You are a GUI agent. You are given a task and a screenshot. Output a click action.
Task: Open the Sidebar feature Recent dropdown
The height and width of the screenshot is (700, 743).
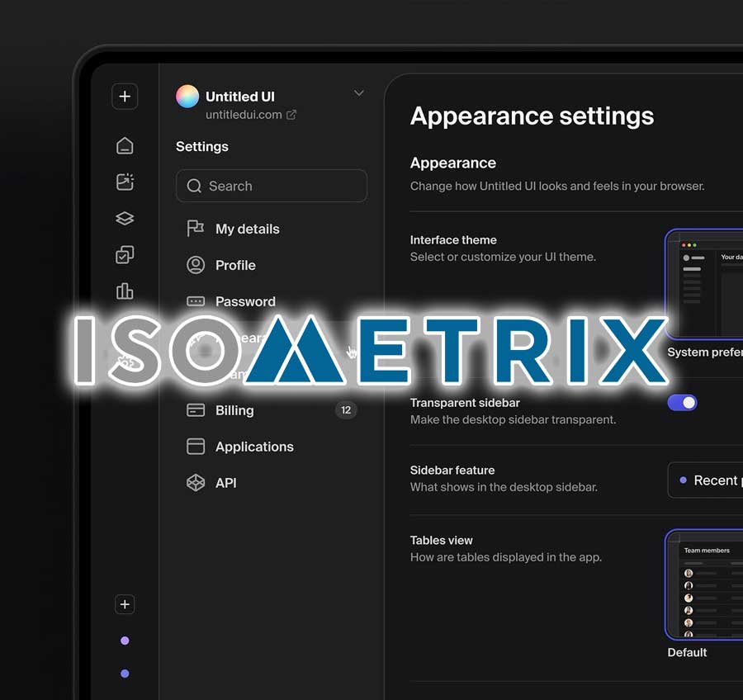pyautogui.click(x=705, y=480)
